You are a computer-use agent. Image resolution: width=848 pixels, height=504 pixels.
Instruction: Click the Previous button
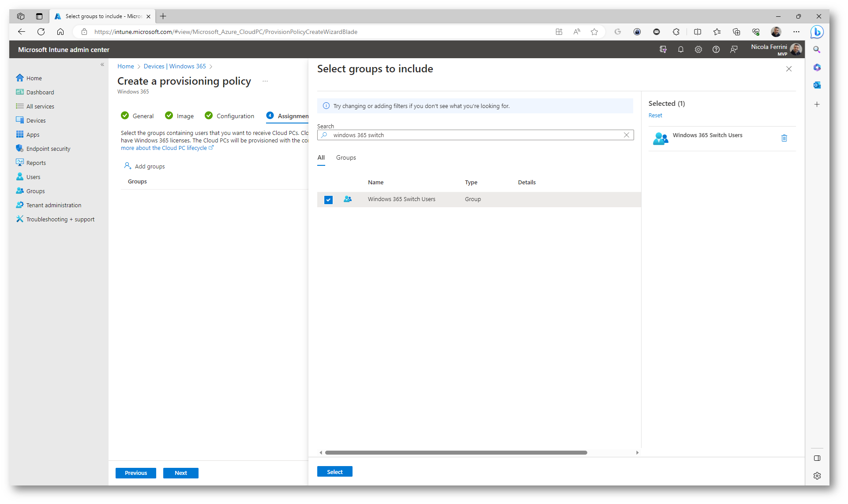point(136,473)
